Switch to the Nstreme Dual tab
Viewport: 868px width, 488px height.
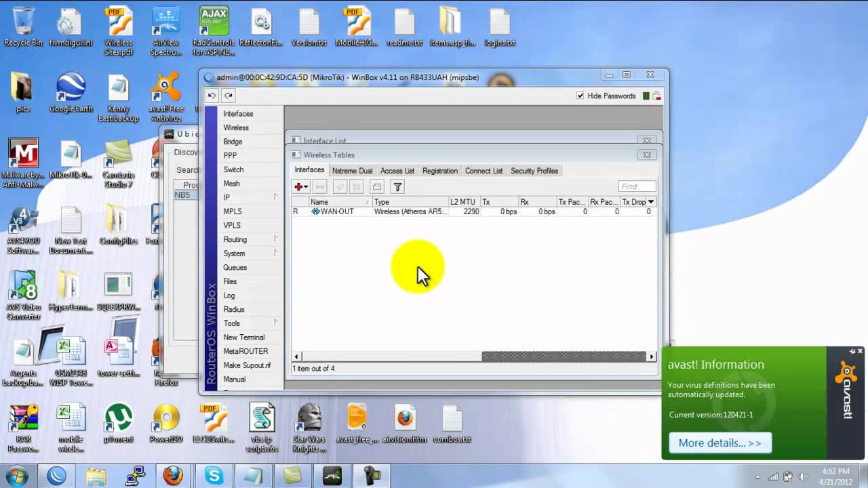click(352, 171)
